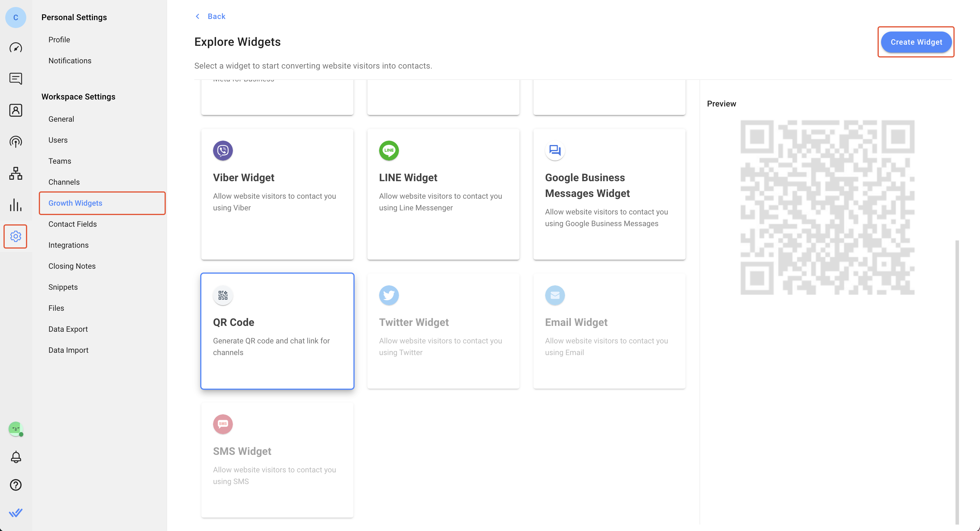
Task: Open the notifications bell icon
Action: click(x=15, y=457)
